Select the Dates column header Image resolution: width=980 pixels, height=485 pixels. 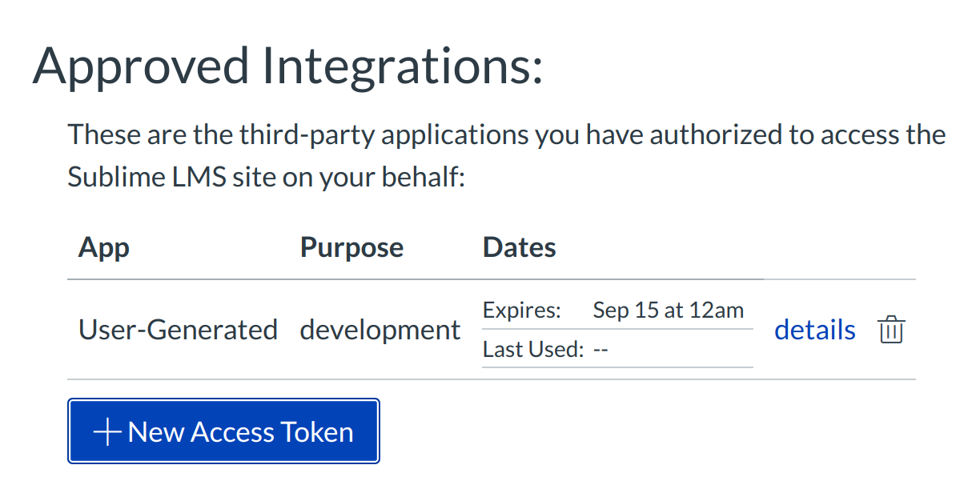[519, 247]
